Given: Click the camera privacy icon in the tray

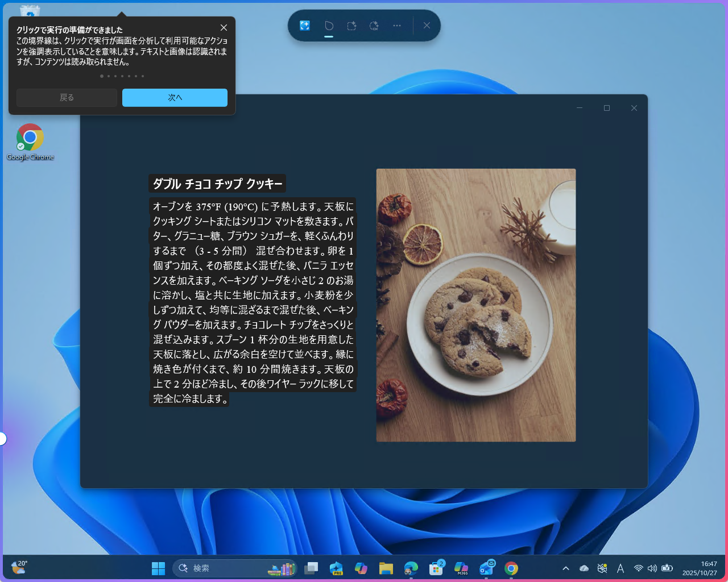Looking at the screenshot, I should (x=602, y=568).
